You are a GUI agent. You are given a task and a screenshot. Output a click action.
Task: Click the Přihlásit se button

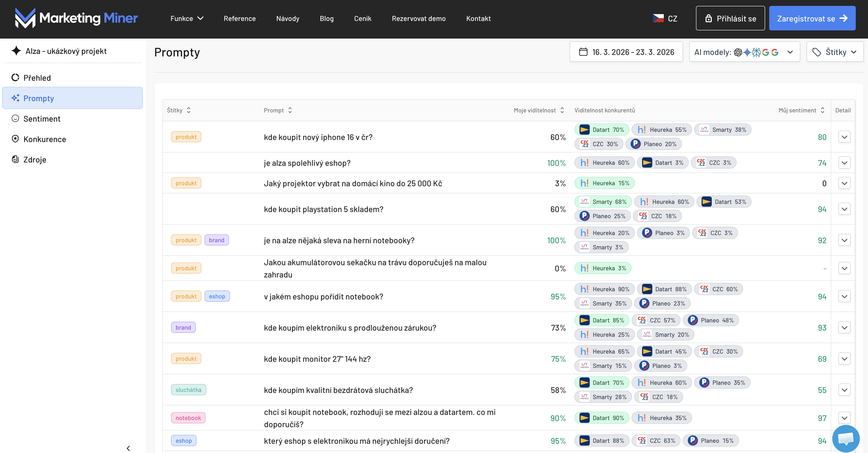pos(730,18)
